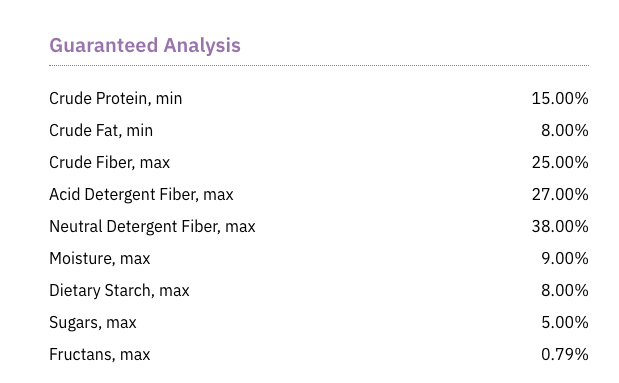Select the Sugars, max label
Screen dimensions: 619x383
click(x=93, y=322)
